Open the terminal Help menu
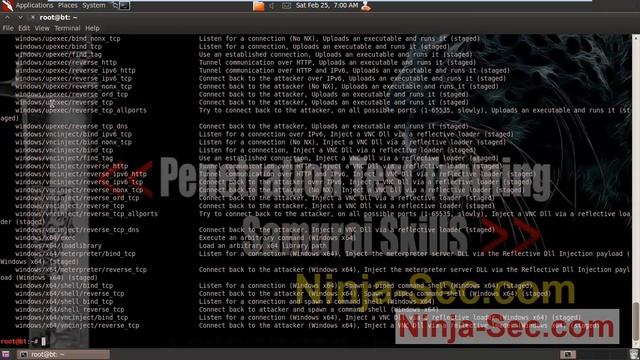 click(92, 28)
